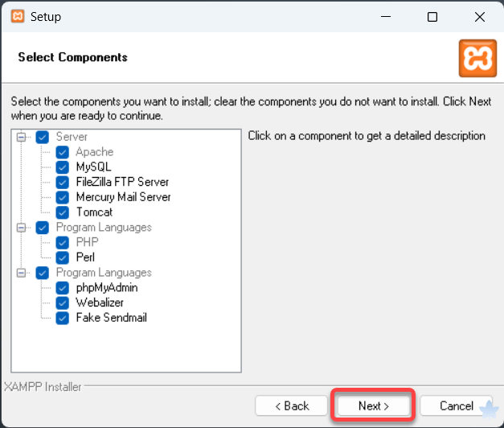The width and height of the screenshot is (504, 428).
Task: Uncheck FileZilla FTP Server checkbox
Action: click(63, 182)
